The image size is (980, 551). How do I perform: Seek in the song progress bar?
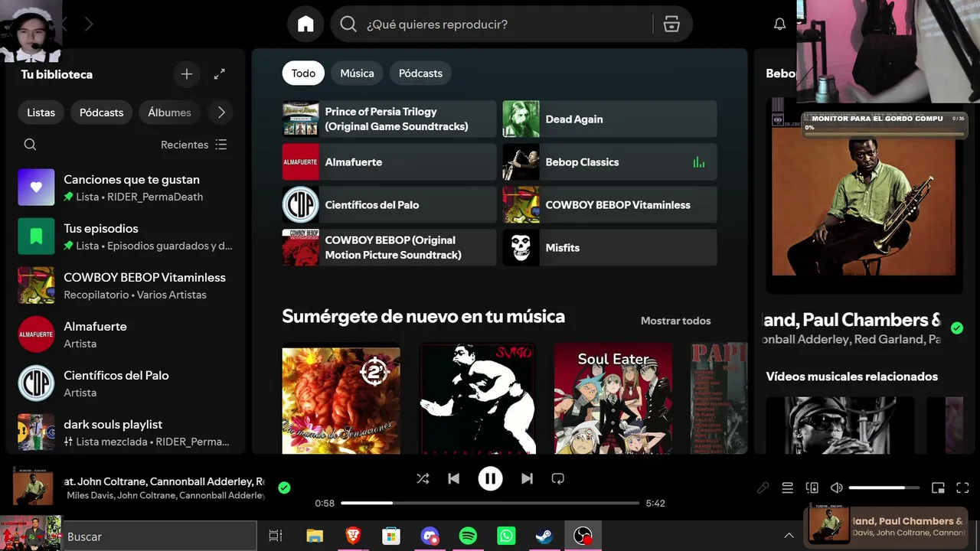point(490,503)
